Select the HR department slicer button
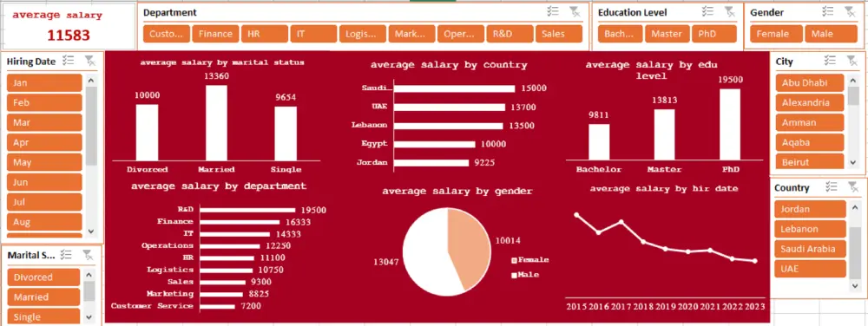Viewport: 868px width, 326px height. click(x=264, y=34)
